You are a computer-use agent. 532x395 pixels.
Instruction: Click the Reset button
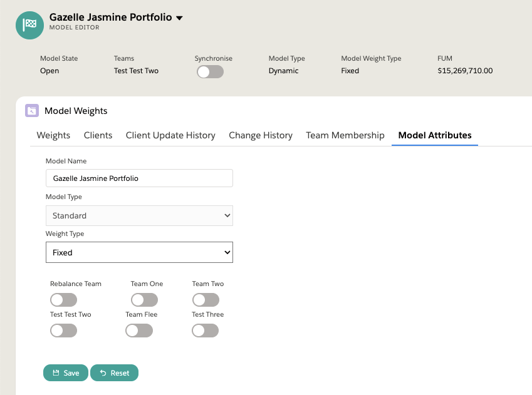tap(114, 373)
